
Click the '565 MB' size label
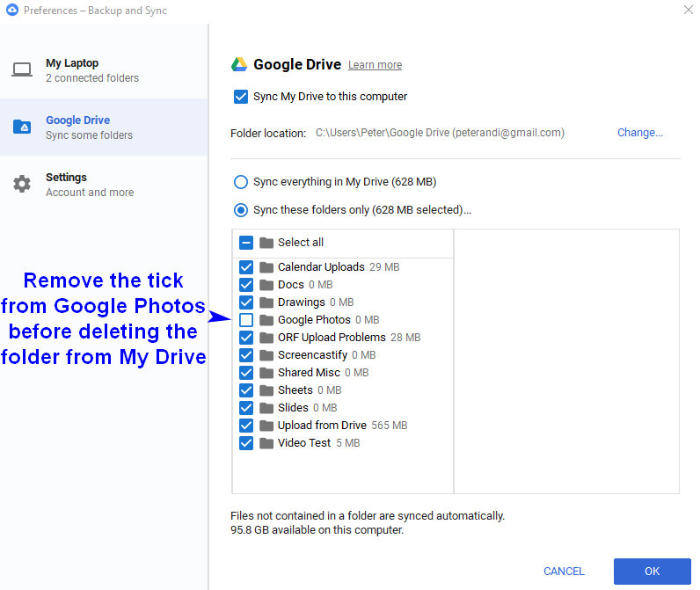tap(390, 426)
